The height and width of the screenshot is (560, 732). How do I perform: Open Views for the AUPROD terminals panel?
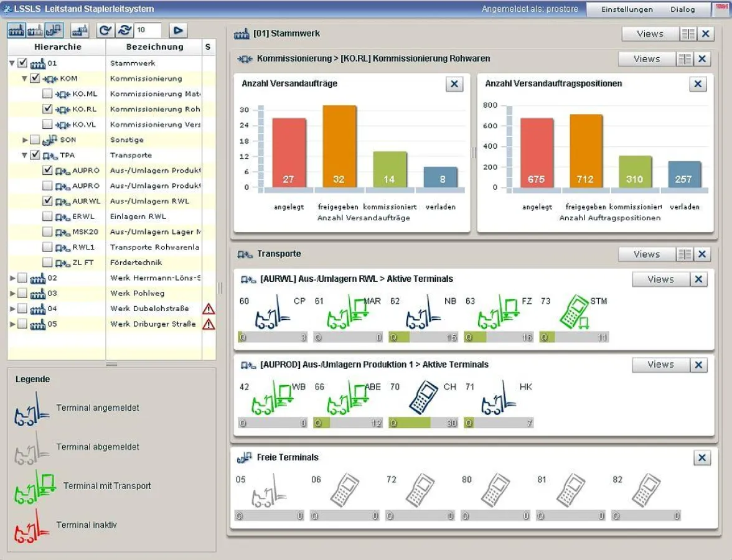[660, 365]
